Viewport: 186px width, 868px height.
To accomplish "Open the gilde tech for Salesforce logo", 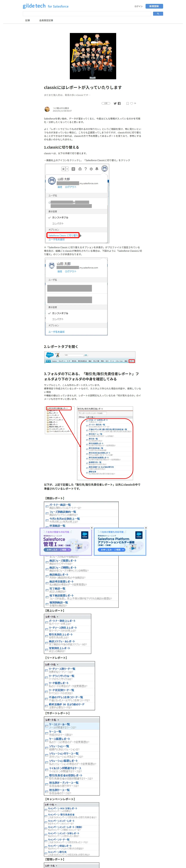I will point(46,6).
